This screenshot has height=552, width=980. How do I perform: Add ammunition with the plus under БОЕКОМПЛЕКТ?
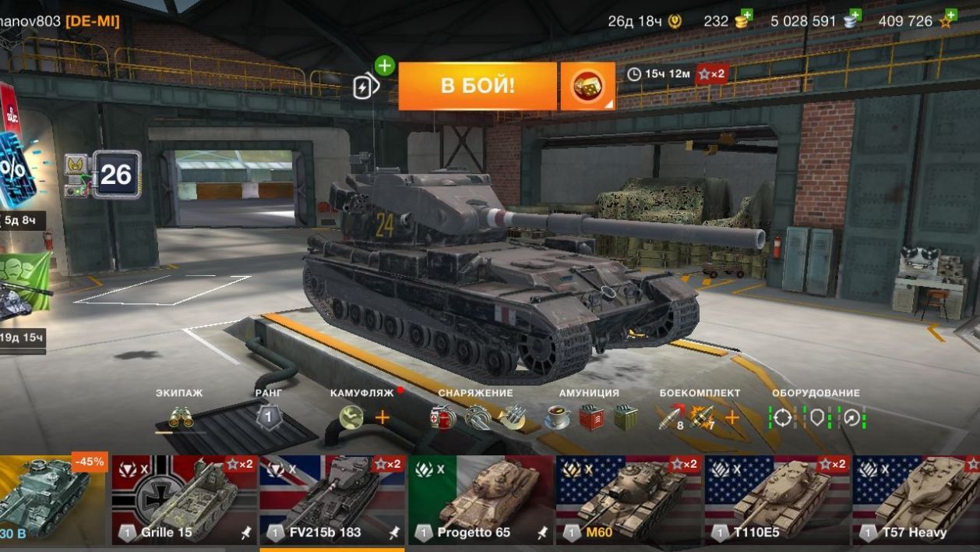tap(732, 418)
